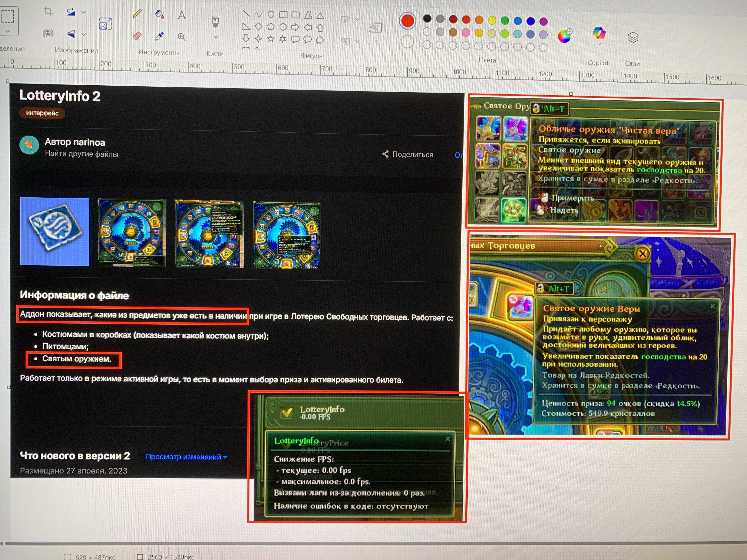747x560 pixels.
Task: Choose the isosceles Triangle shape
Action: (x=320, y=16)
